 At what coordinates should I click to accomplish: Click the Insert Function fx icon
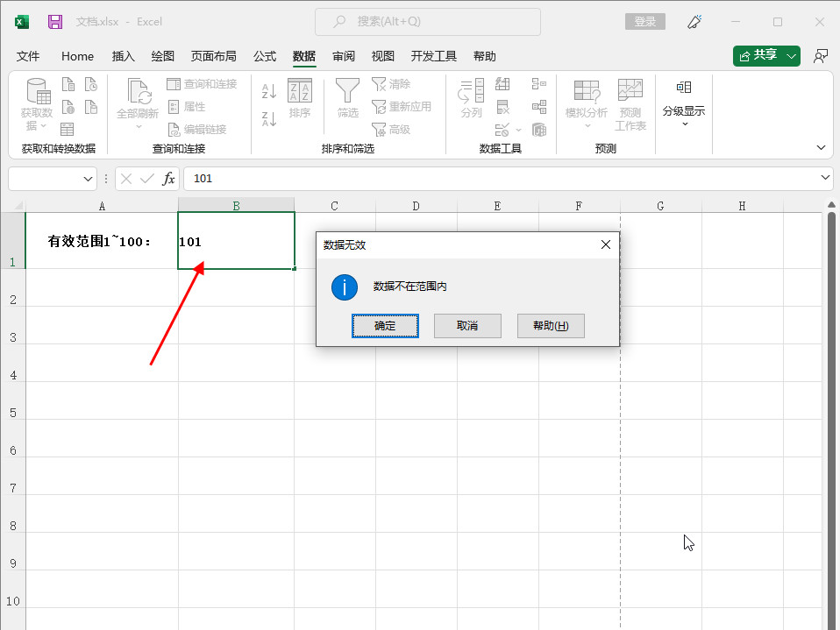[168, 178]
